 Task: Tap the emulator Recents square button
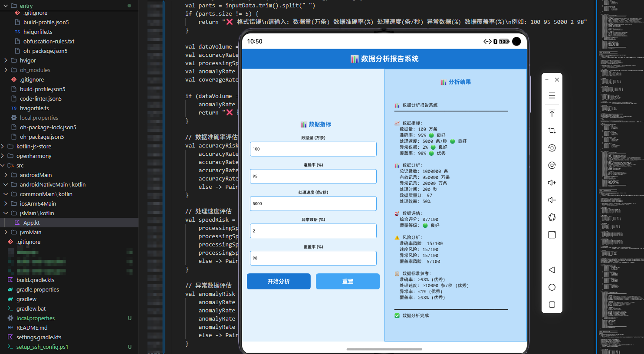tap(552, 305)
